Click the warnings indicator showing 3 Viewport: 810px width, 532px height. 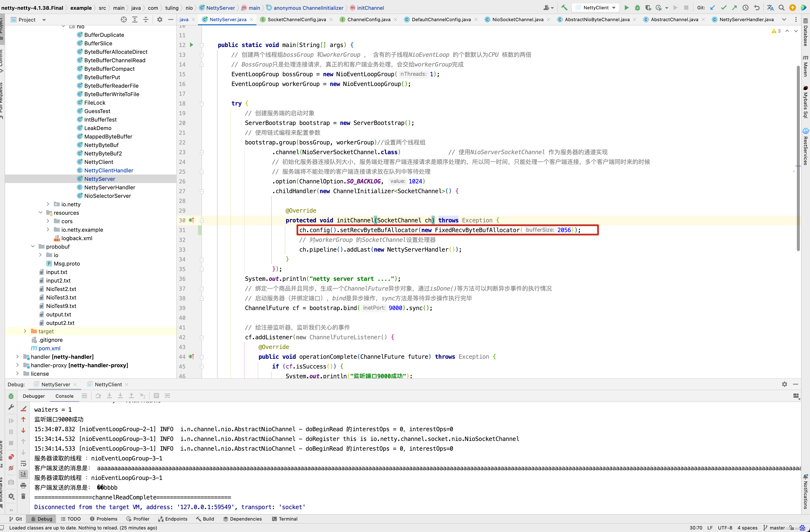click(x=776, y=31)
